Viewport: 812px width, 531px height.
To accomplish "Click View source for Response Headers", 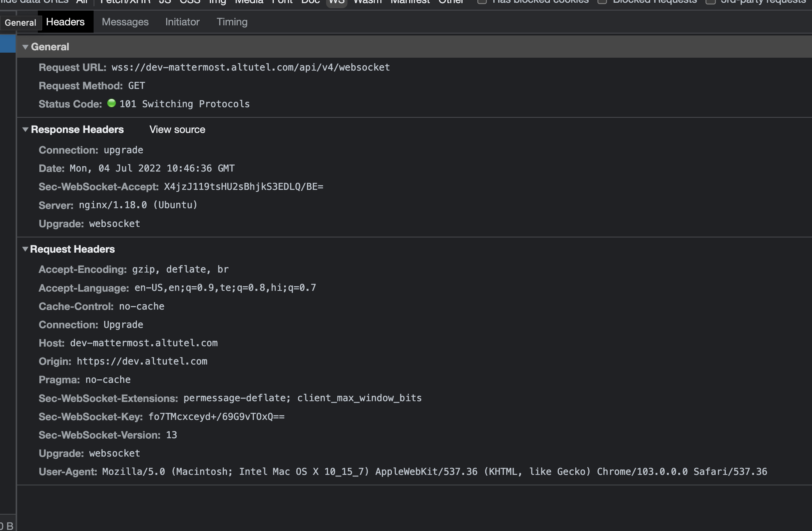I will click(x=177, y=129).
